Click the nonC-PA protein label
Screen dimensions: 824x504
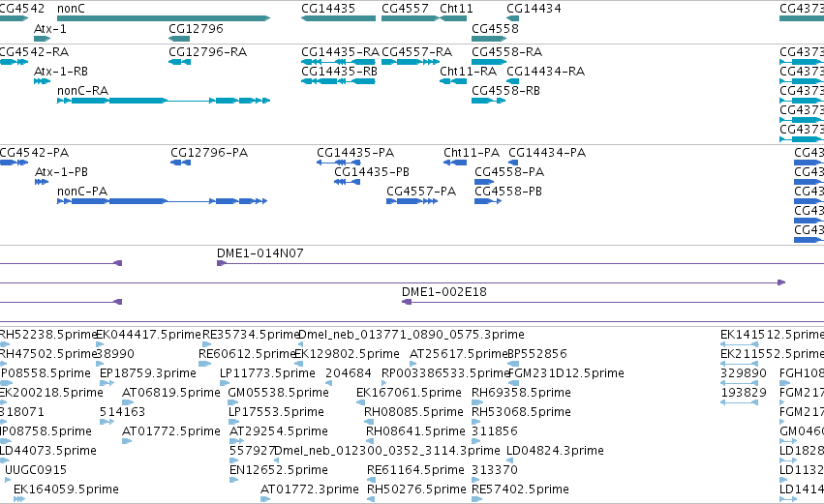click(x=82, y=192)
